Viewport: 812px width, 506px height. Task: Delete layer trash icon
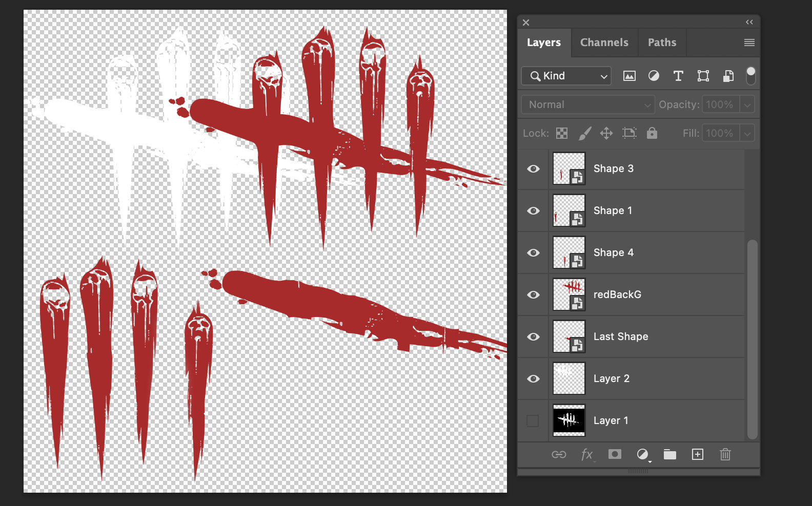(725, 454)
